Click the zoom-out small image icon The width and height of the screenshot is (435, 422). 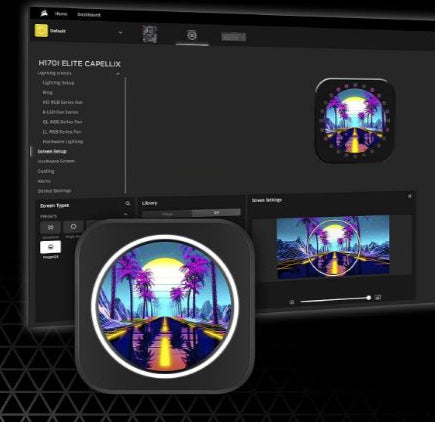click(x=292, y=302)
